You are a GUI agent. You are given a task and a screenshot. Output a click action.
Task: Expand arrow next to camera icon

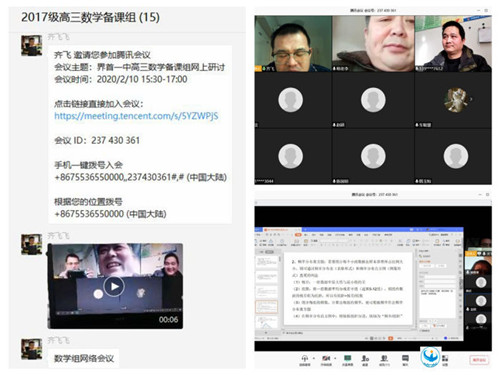[335, 359]
